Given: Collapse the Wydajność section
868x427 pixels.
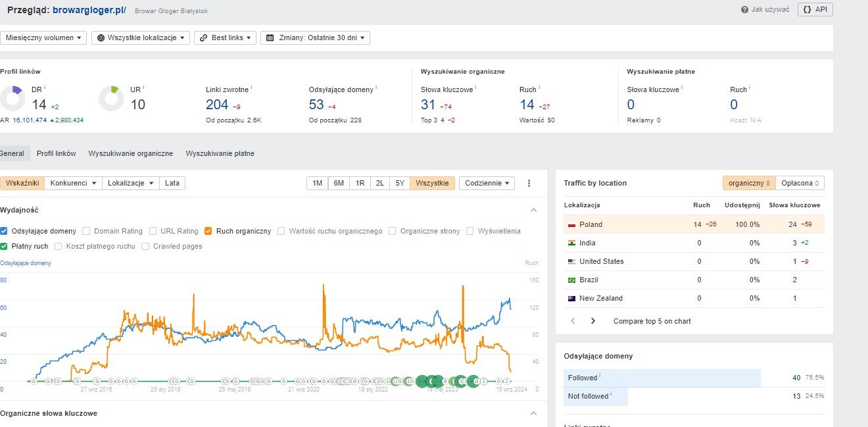Looking at the screenshot, I should pos(533,210).
